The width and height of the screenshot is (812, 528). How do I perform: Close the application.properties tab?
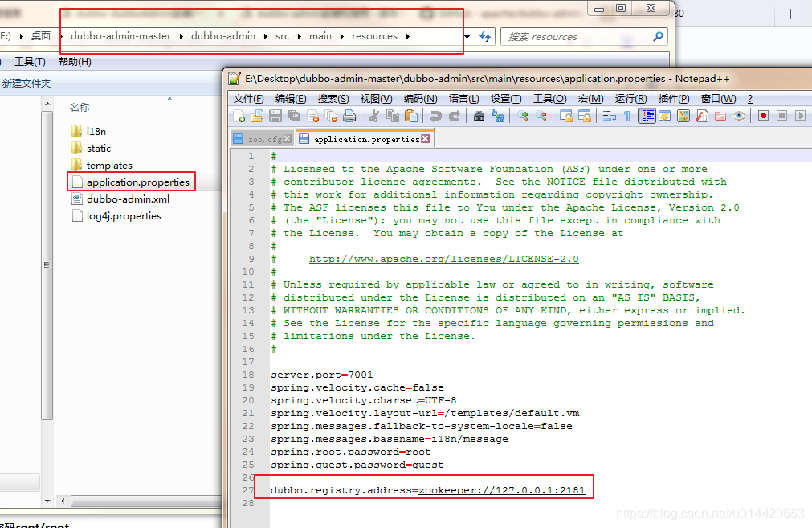tap(425, 139)
